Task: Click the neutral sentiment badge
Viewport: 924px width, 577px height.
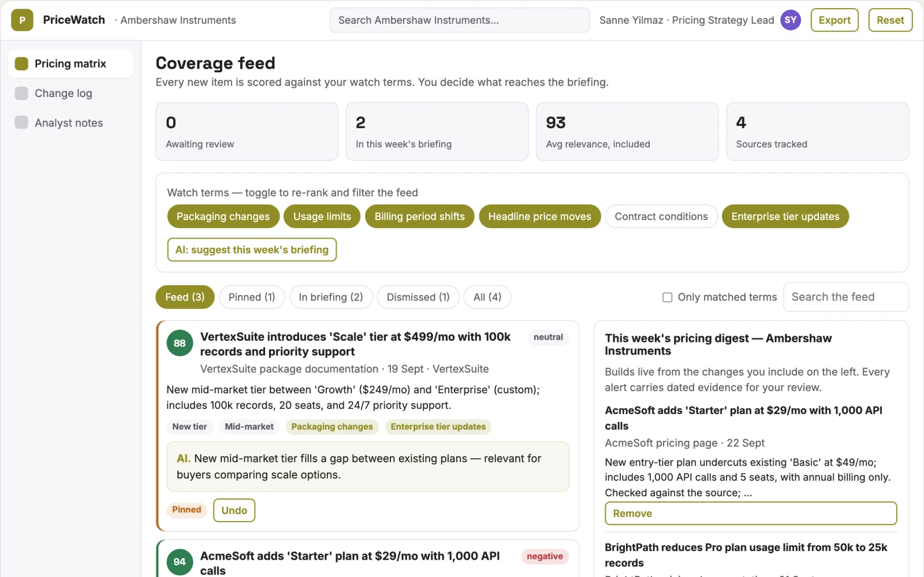Action: [x=548, y=337]
